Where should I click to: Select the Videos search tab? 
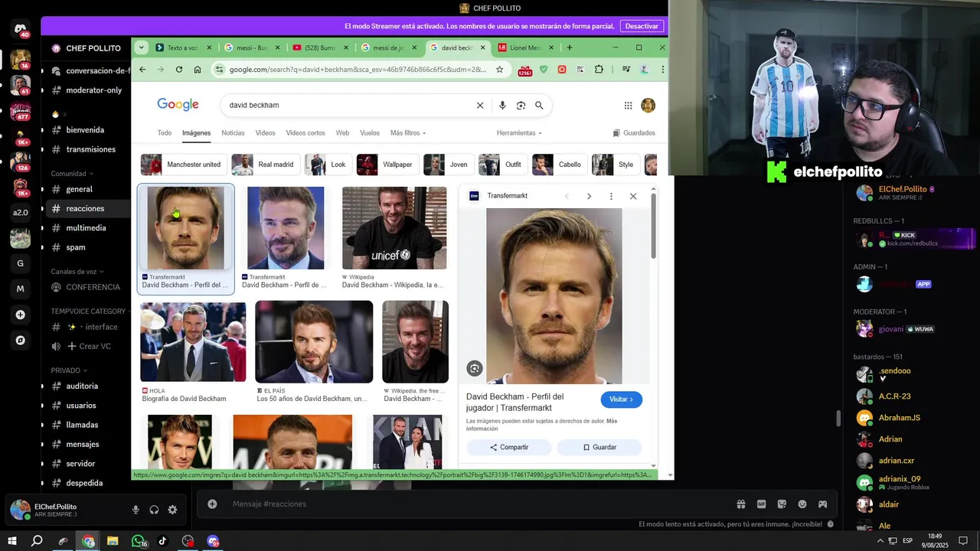coord(265,133)
